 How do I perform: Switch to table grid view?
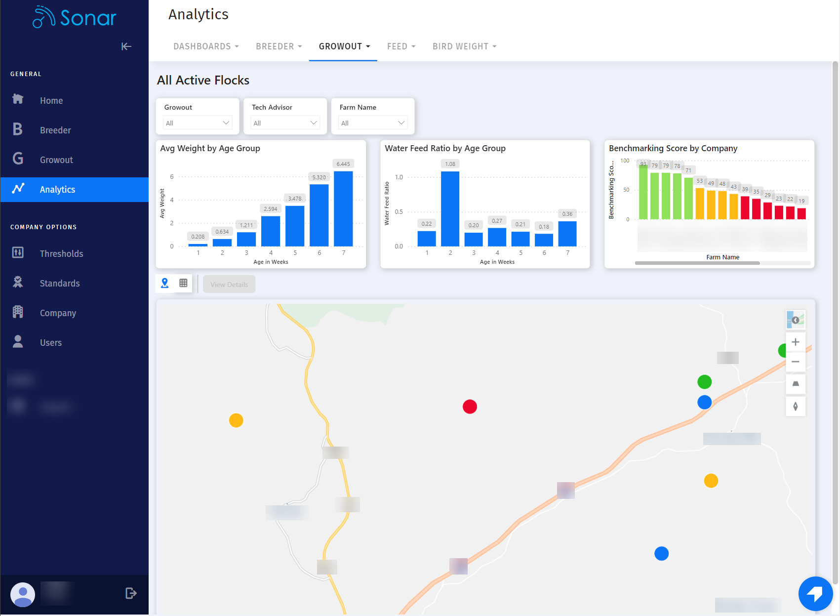pyautogui.click(x=183, y=283)
